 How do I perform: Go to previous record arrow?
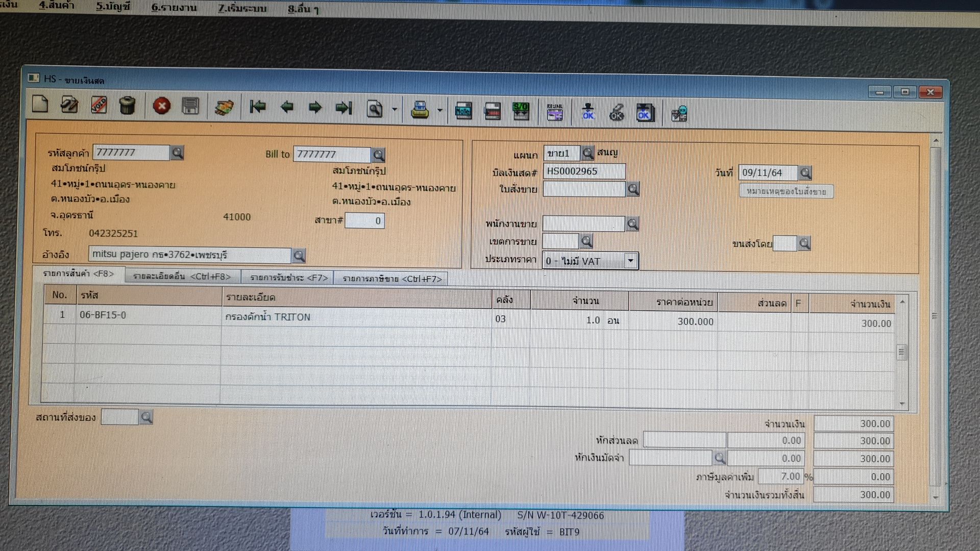coord(287,107)
